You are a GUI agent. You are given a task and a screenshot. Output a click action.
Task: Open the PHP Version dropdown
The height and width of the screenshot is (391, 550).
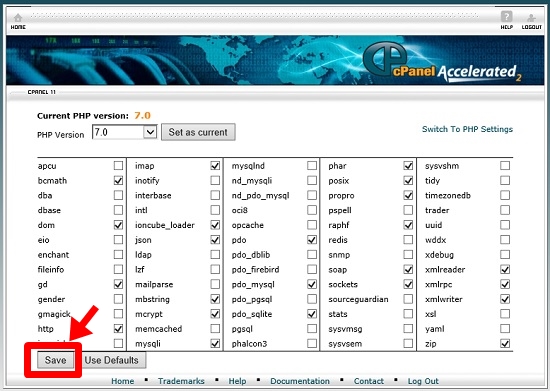[x=125, y=132]
